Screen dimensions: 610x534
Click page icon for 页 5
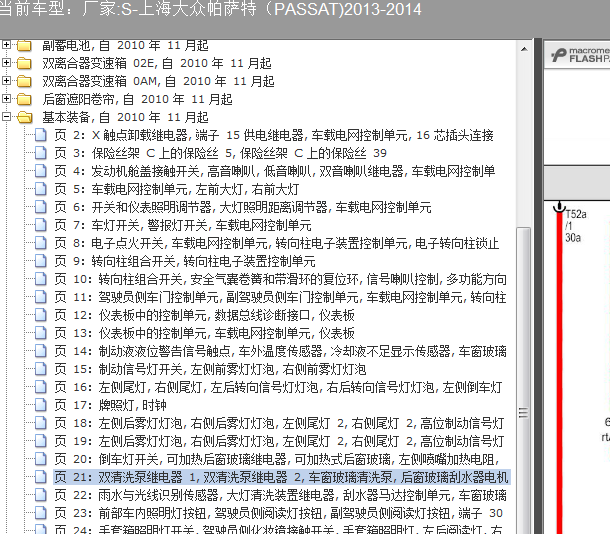tap(40, 189)
